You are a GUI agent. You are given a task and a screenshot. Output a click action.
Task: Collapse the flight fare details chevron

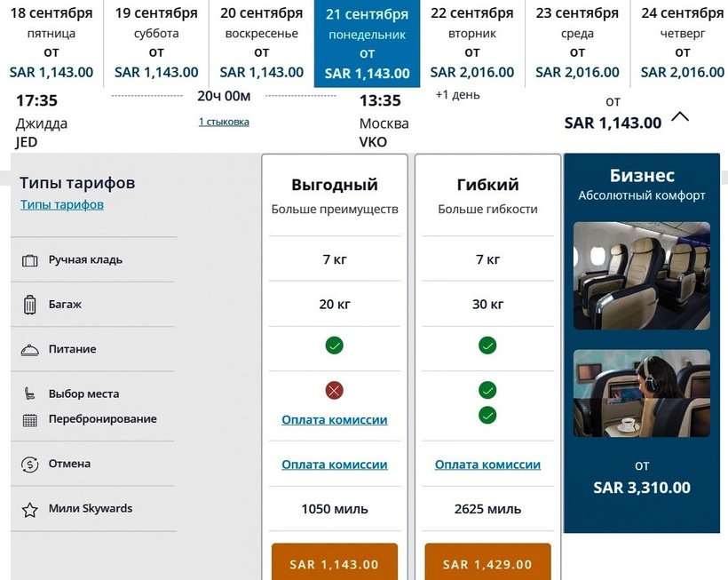pyautogui.click(x=680, y=116)
